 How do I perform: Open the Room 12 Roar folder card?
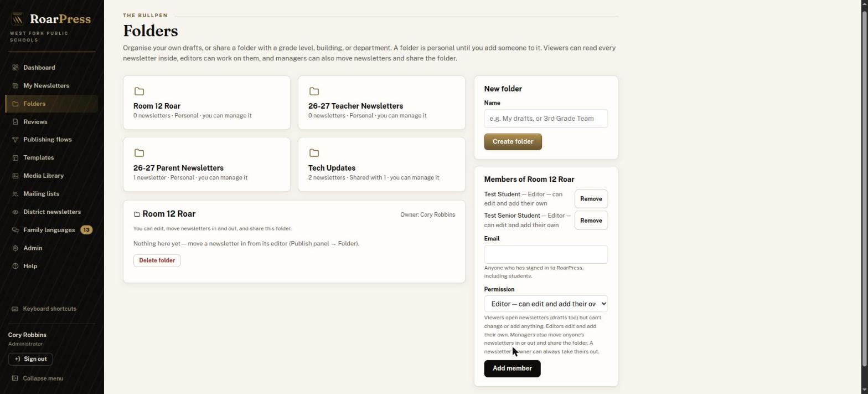[x=206, y=103]
